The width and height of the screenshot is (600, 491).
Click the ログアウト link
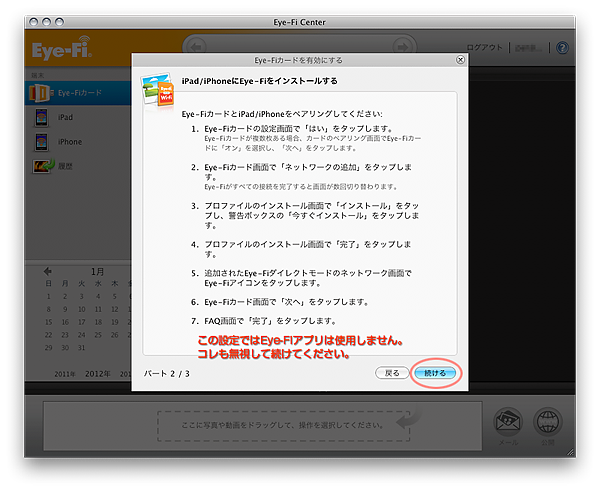(484, 47)
